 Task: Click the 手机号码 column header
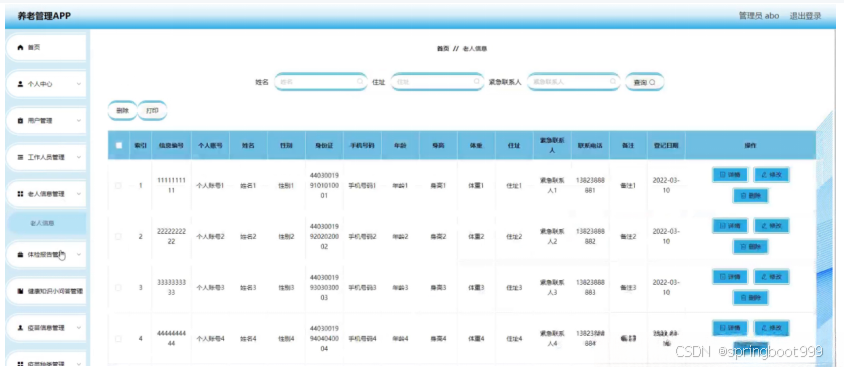362,145
